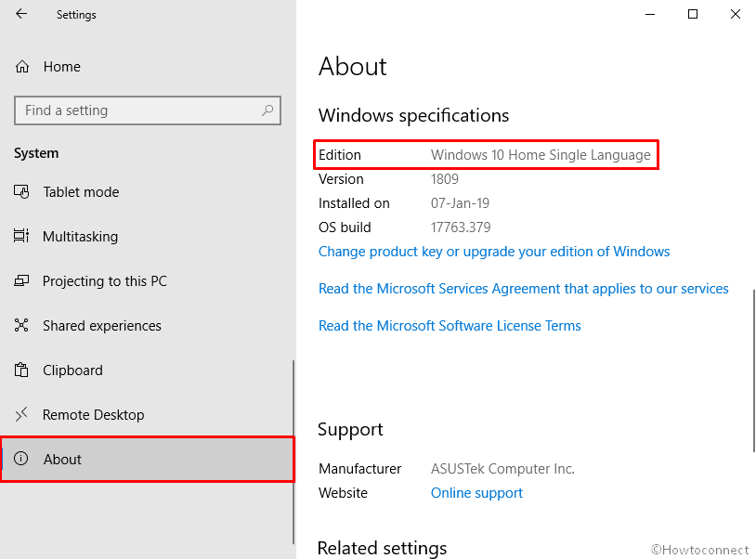Image resolution: width=756 pixels, height=559 pixels.
Task: Click the Windows specifications heading
Action: (x=413, y=115)
